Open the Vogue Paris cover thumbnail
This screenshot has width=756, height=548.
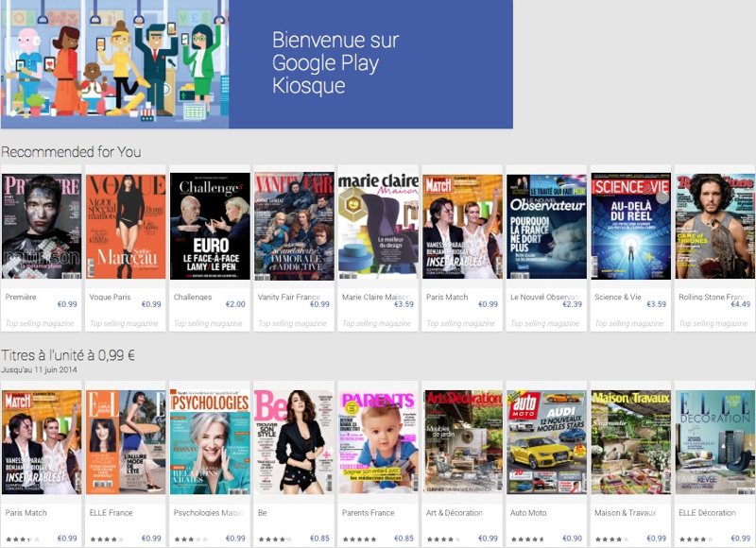tap(126, 227)
